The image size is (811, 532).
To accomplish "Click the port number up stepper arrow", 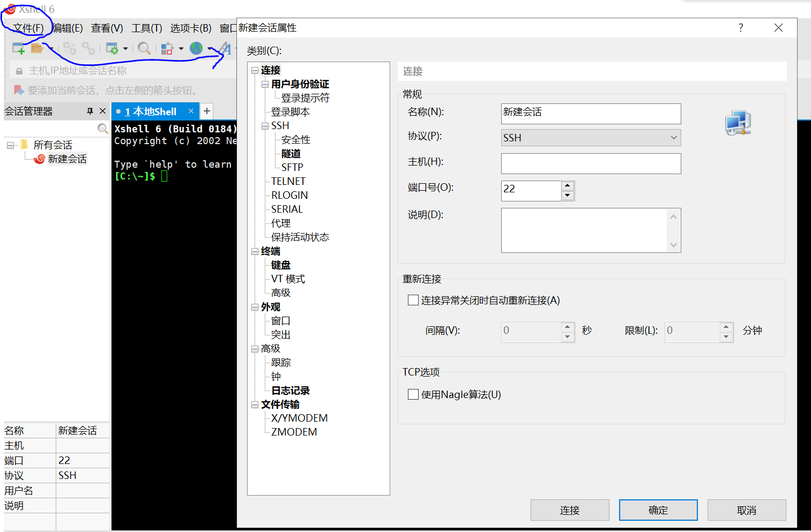I will tap(567, 186).
